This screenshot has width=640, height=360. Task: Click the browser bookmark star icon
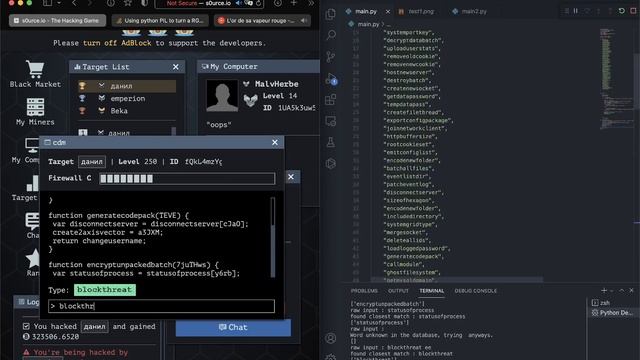click(x=128, y=3)
